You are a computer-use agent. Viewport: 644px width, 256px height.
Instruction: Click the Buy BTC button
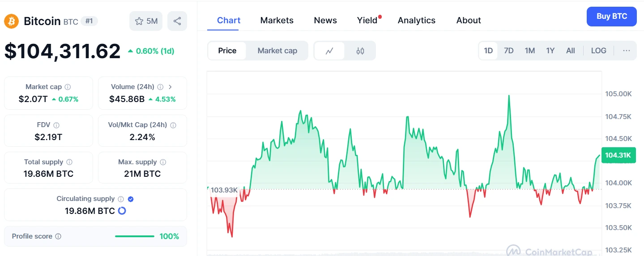point(612,17)
